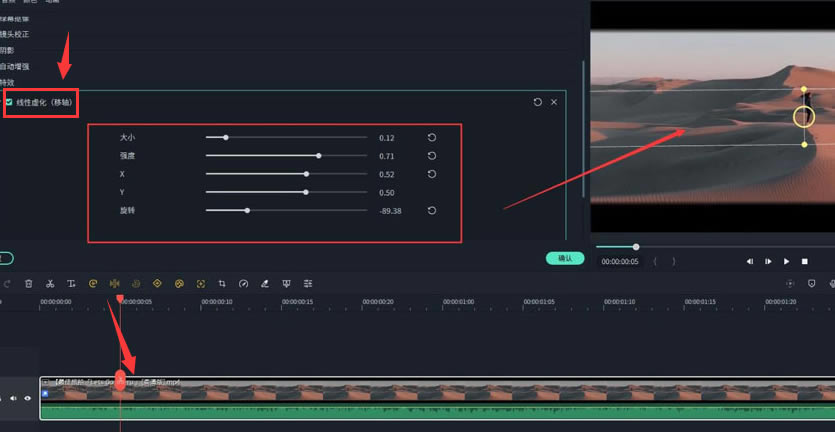The width and height of the screenshot is (835, 432).
Task: Click the trash delete icon in timeline toolbar
Action: click(29, 284)
